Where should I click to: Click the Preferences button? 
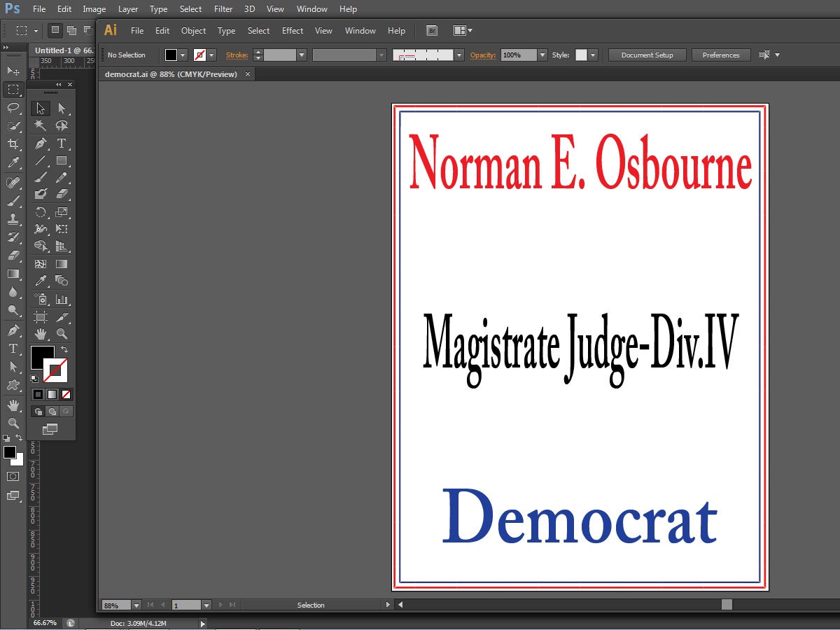[720, 55]
